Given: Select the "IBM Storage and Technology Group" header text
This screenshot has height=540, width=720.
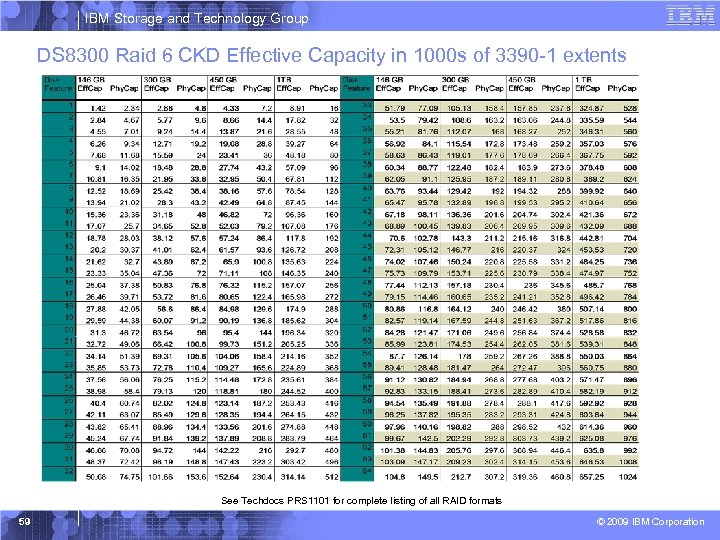Looking at the screenshot, I should tap(197, 18).
